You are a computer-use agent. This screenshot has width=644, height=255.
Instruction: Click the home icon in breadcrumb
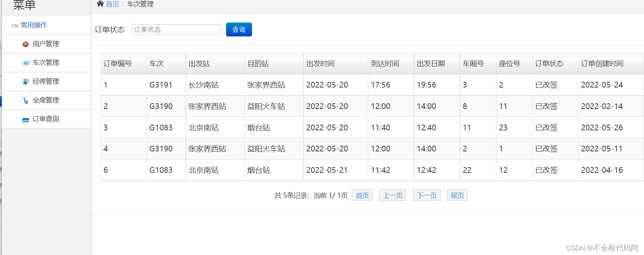coord(100,4)
